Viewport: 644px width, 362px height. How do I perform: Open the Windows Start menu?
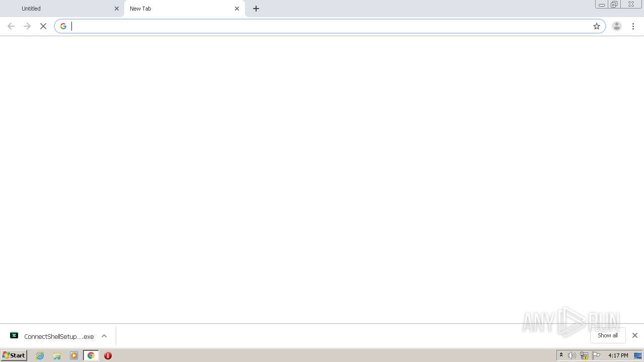(x=14, y=355)
